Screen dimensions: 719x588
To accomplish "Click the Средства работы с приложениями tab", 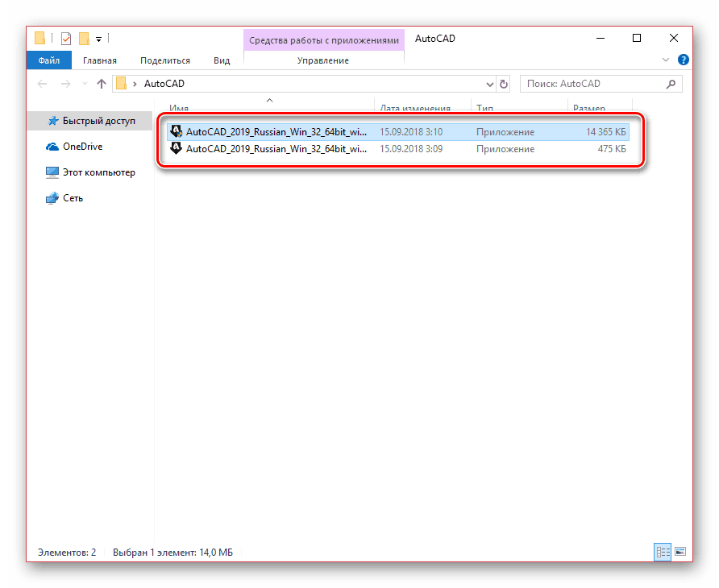I will 324,40.
